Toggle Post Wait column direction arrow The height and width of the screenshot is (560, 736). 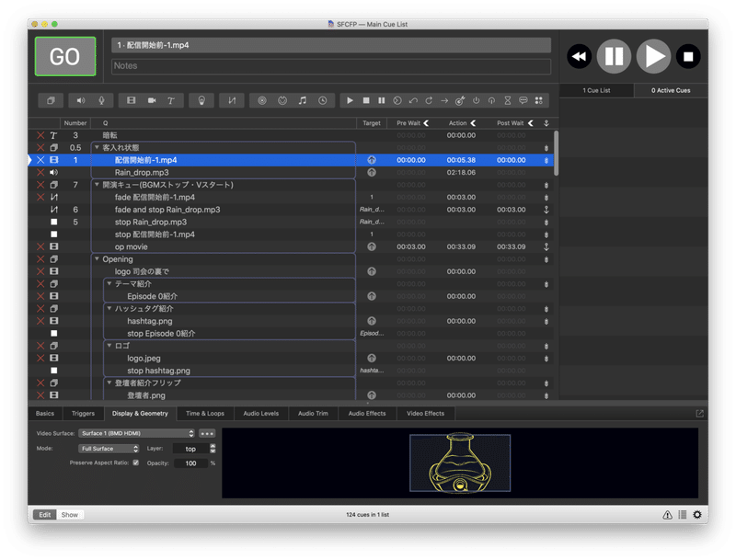(x=531, y=123)
